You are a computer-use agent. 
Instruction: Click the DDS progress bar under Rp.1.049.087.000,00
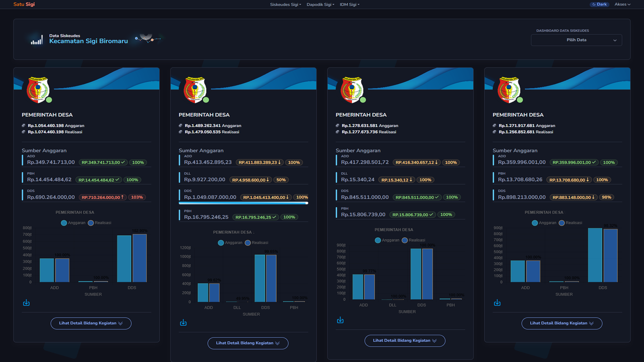pyautogui.click(x=243, y=203)
